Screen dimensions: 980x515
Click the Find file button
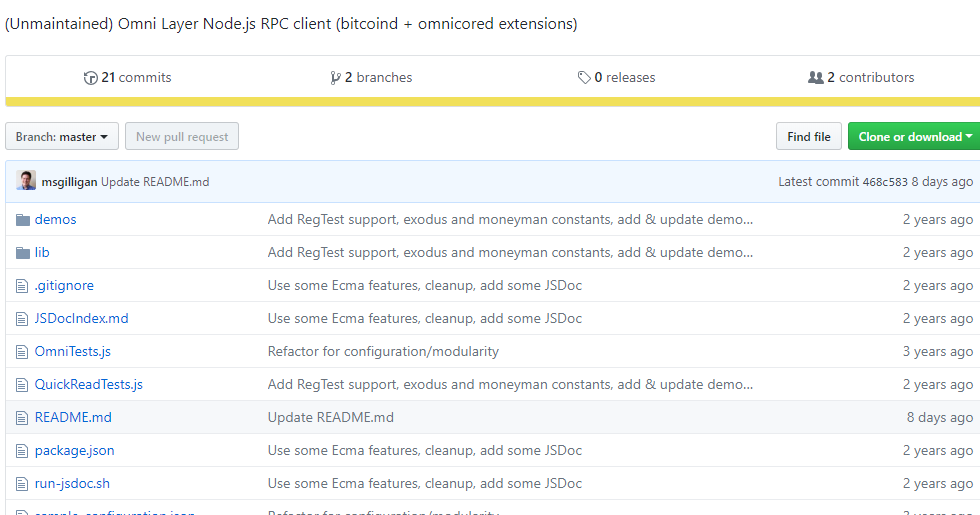pos(809,136)
